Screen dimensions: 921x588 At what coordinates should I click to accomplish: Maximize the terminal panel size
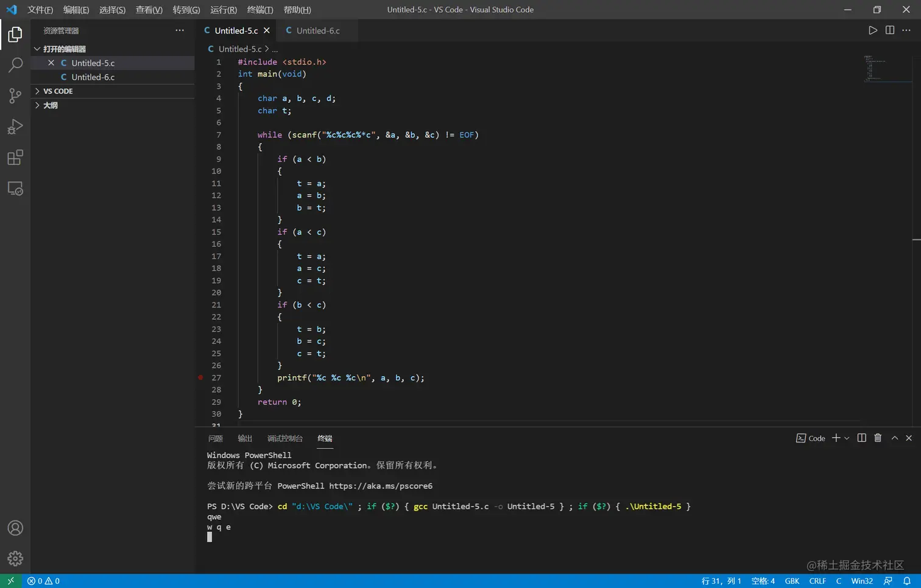tap(894, 438)
